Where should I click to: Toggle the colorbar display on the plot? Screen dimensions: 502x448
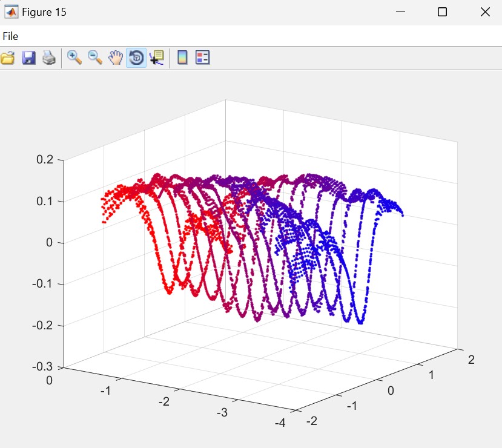pyautogui.click(x=182, y=58)
